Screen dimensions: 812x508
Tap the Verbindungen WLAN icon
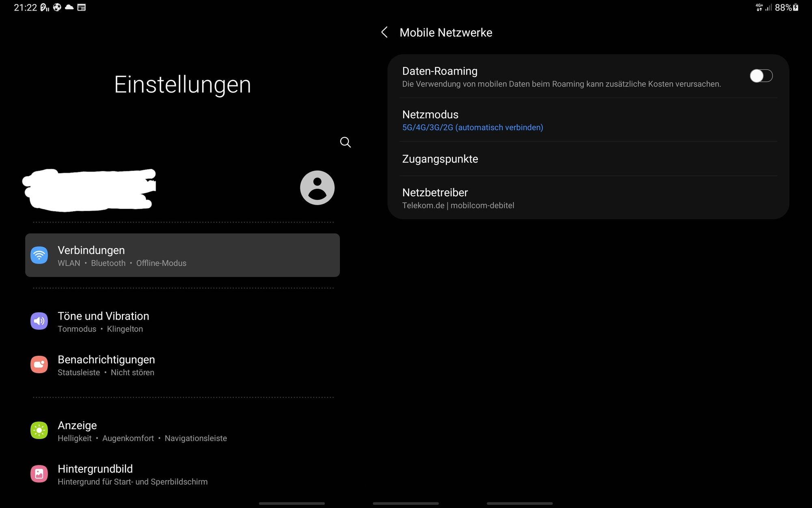39,255
